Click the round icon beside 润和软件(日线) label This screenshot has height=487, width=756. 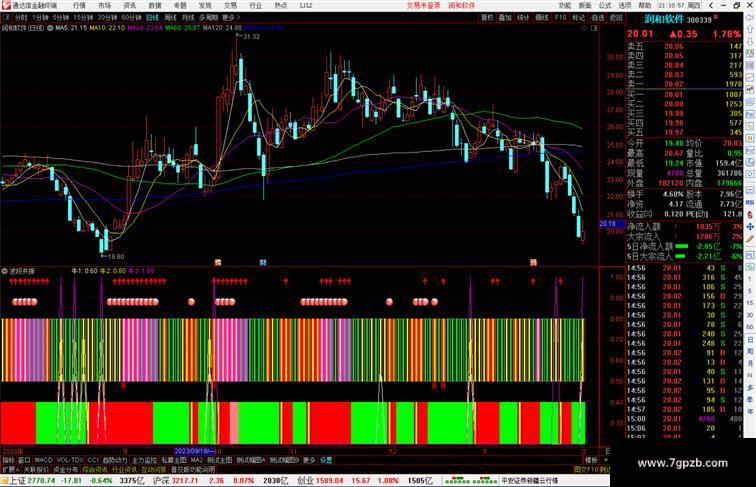(50, 28)
